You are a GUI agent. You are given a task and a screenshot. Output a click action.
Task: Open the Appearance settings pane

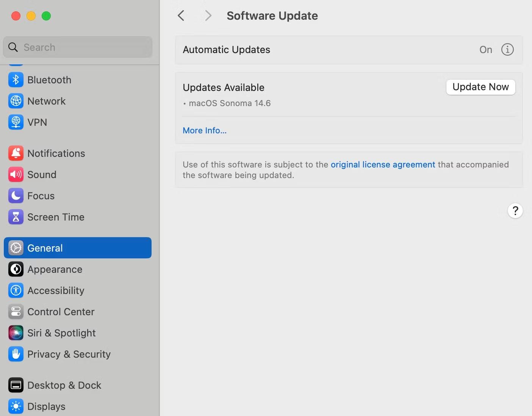point(55,269)
